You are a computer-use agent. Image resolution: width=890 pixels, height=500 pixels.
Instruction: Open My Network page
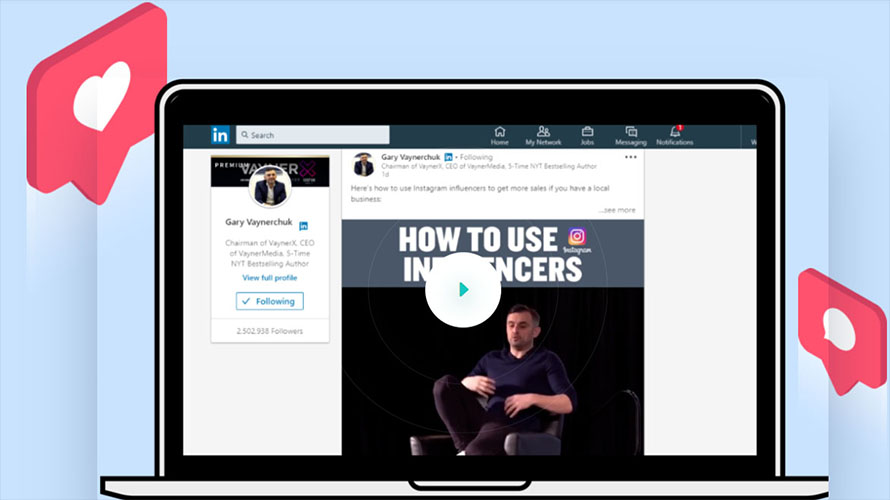click(543, 136)
